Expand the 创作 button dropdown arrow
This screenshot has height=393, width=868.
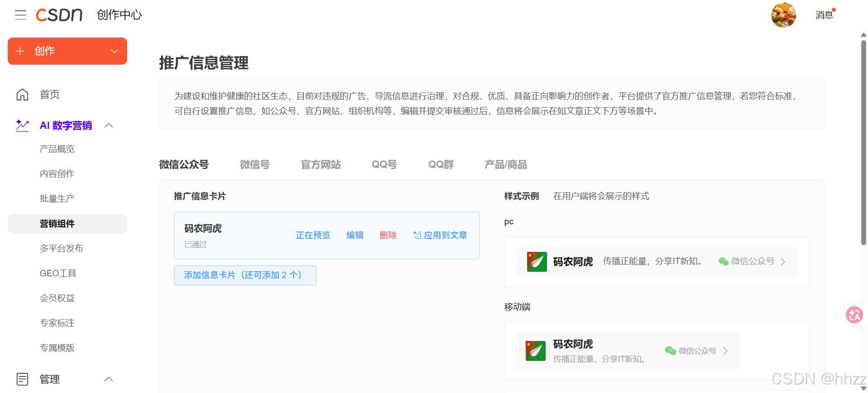[114, 51]
